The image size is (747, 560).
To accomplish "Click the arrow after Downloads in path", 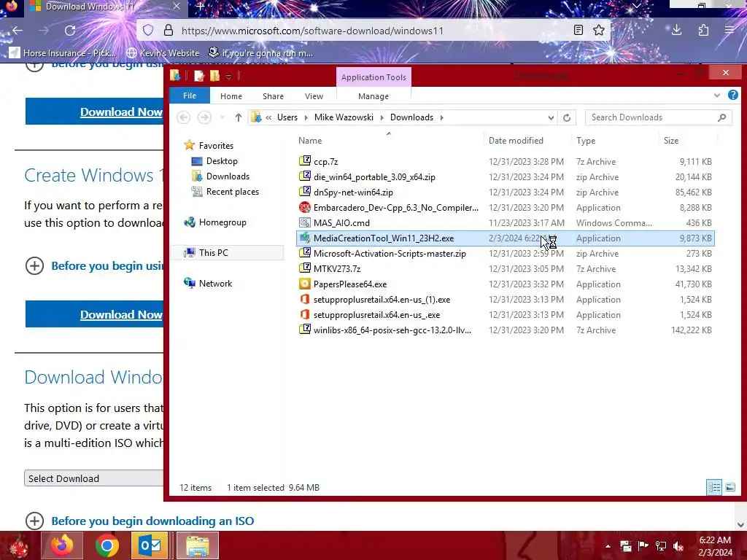I will point(441,117).
